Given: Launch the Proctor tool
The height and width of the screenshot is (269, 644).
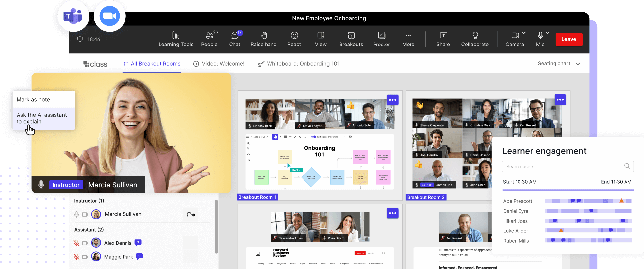Looking at the screenshot, I should (381, 39).
